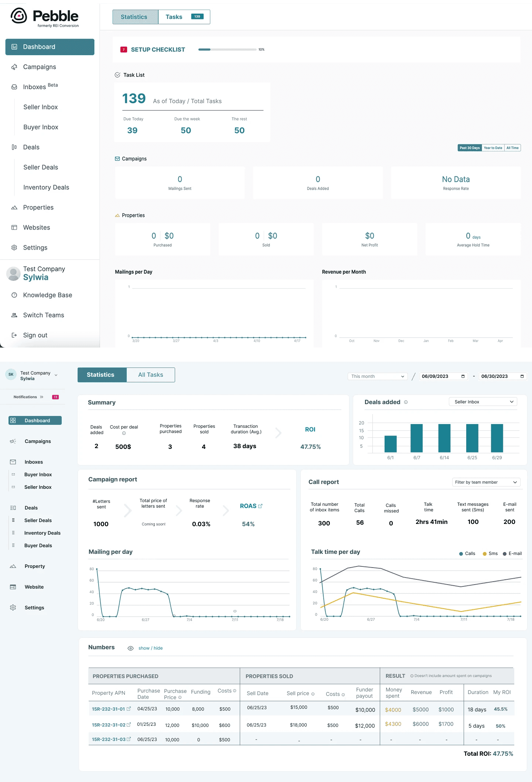532x782 pixels.
Task: Click info icon beside Purchase Price header
Action: click(180, 698)
